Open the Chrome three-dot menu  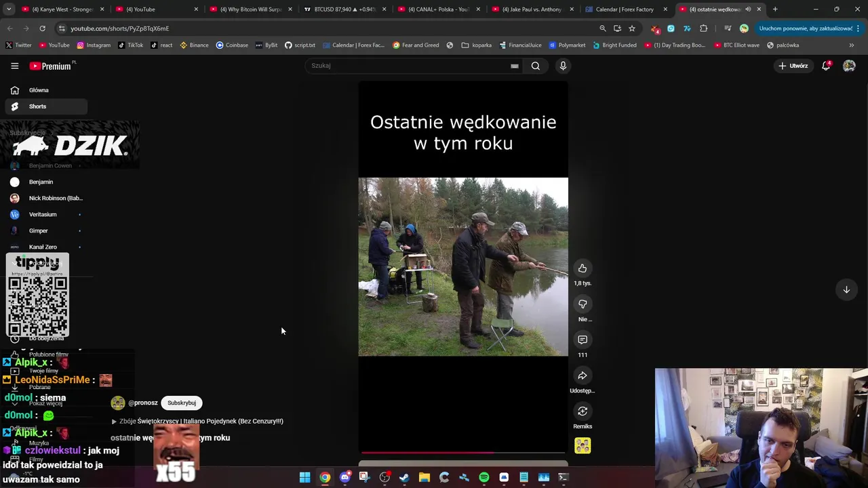click(858, 28)
